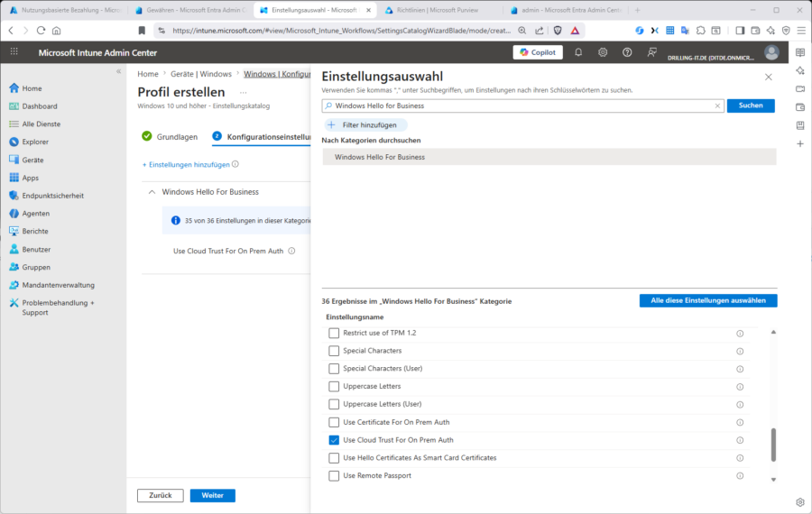Open the ellipsis menu beside Profil erstellen
Screen dimensions: 812x514
(243, 93)
